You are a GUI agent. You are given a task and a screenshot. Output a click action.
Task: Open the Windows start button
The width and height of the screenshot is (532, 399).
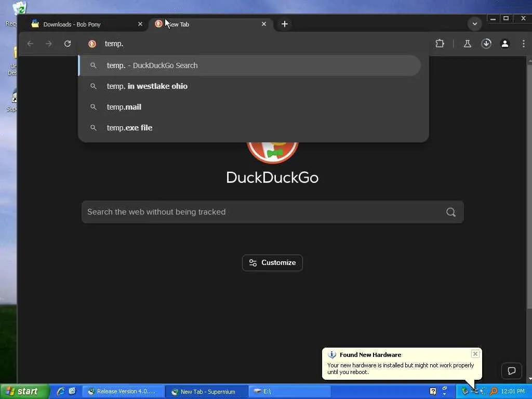click(x=24, y=392)
